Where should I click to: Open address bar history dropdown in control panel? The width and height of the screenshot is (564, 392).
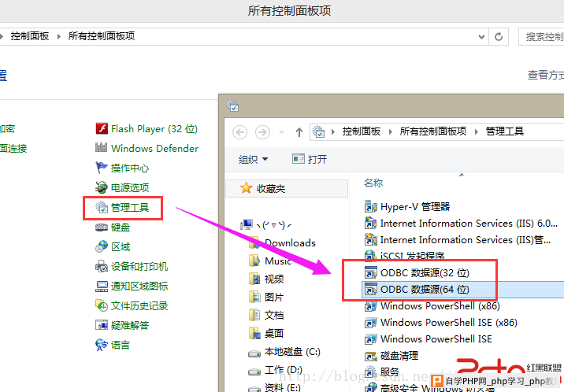481,36
